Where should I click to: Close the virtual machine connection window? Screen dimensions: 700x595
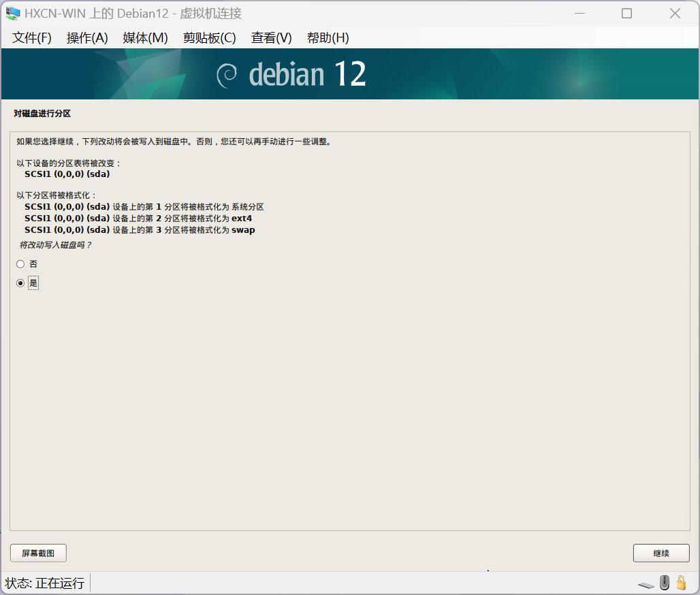click(675, 14)
